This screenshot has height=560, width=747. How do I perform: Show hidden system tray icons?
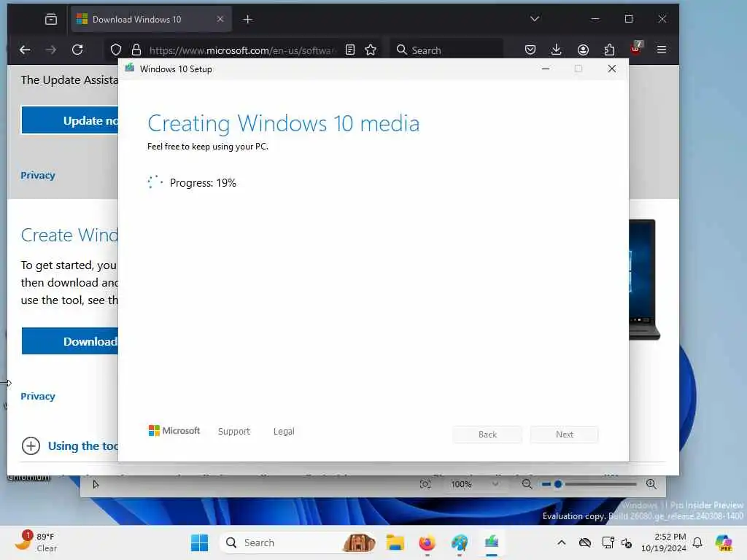[561, 542]
